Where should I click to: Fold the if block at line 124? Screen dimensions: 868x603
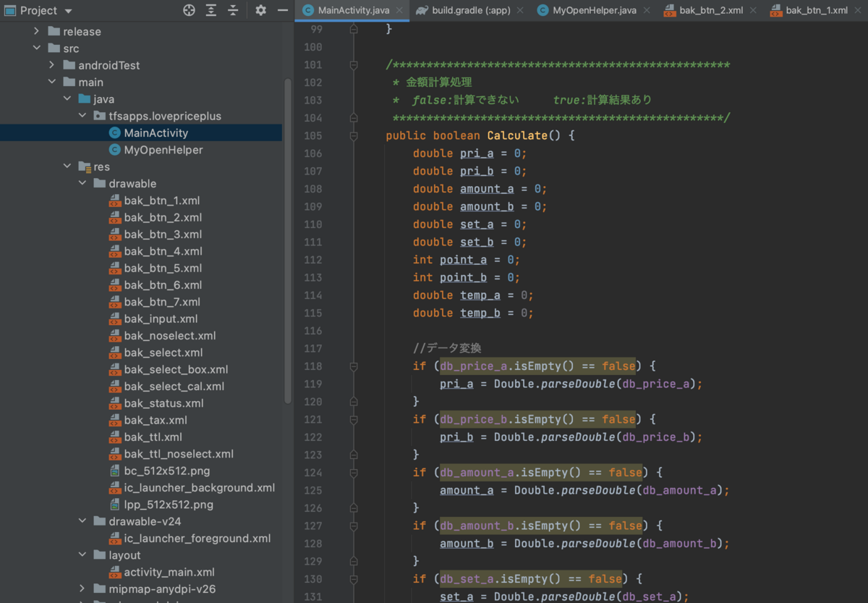click(354, 473)
